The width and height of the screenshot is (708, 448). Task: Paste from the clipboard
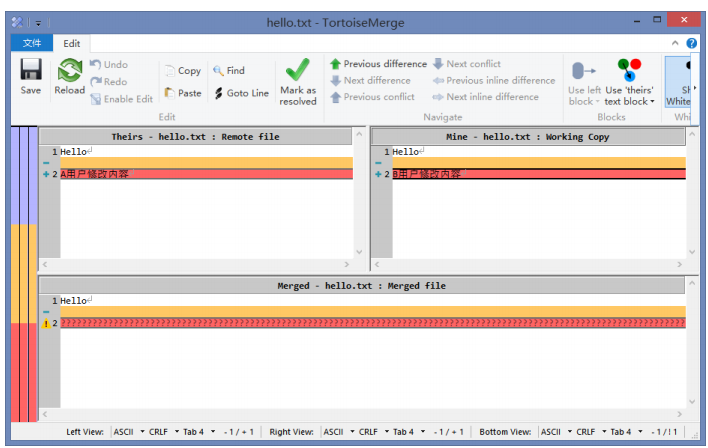tap(183, 93)
